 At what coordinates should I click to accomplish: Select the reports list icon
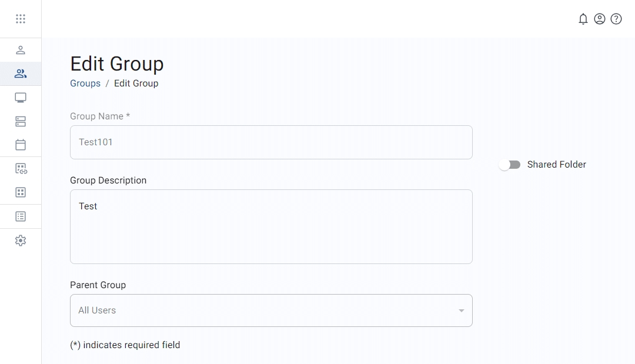coord(21,216)
